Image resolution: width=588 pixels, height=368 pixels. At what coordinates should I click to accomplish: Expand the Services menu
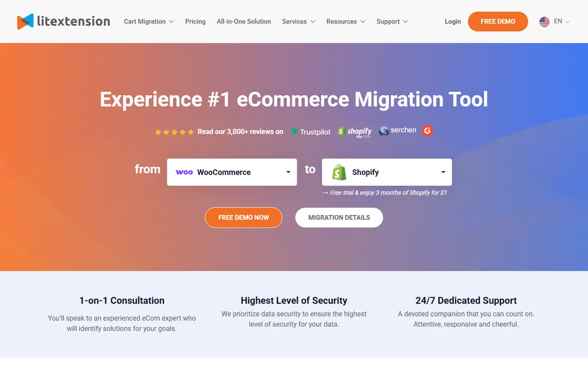coord(298,21)
